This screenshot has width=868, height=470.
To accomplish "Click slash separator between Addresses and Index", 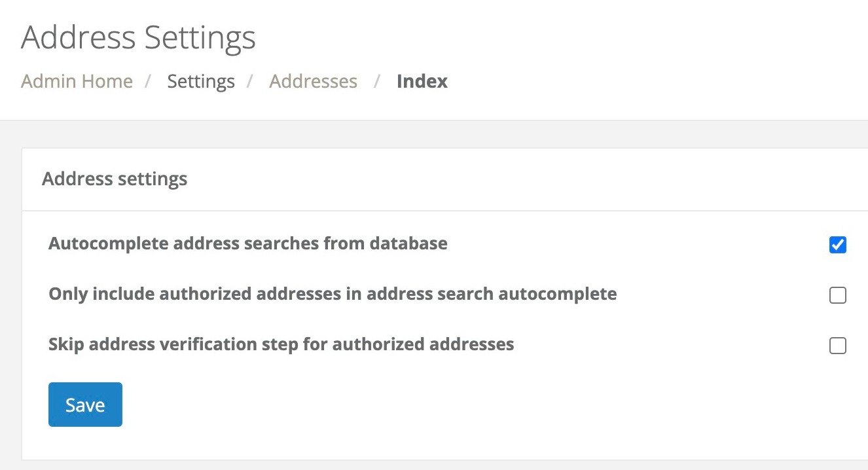I will click(376, 82).
